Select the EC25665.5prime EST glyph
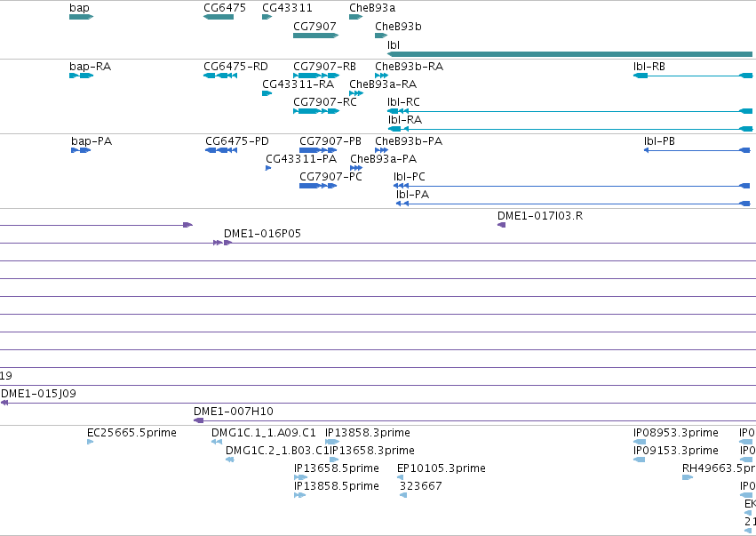The width and height of the screenshot is (756, 536). coord(90,442)
